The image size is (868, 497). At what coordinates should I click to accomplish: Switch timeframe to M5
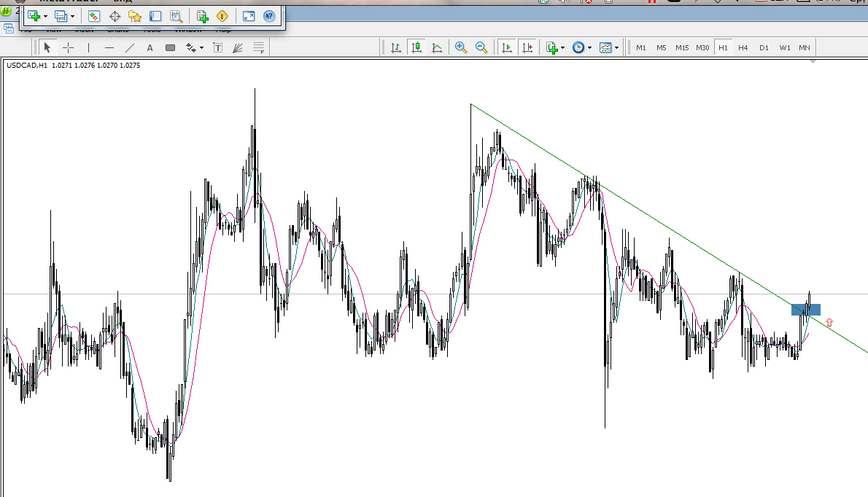pos(662,47)
